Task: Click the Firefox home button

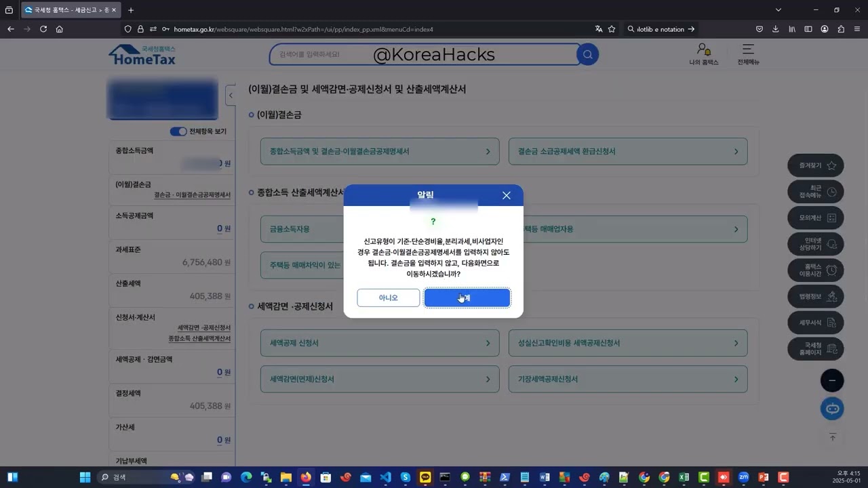Action: [x=60, y=29]
